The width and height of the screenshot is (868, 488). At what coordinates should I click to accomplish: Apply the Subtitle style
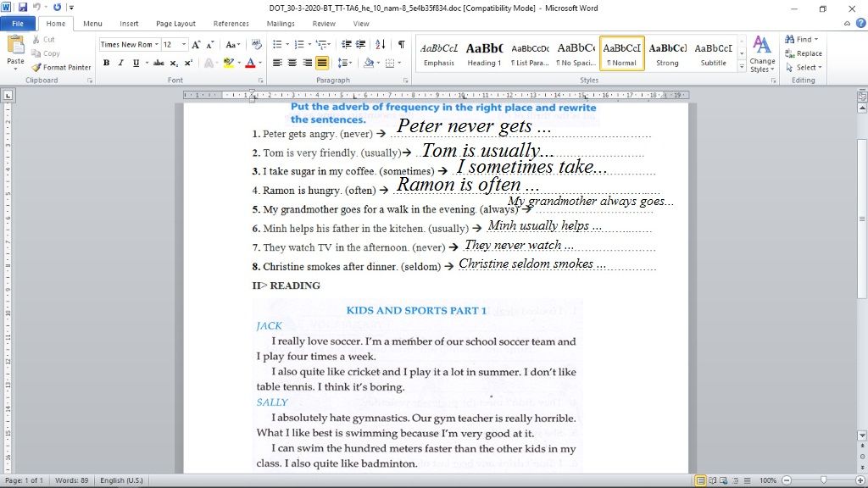(713, 53)
